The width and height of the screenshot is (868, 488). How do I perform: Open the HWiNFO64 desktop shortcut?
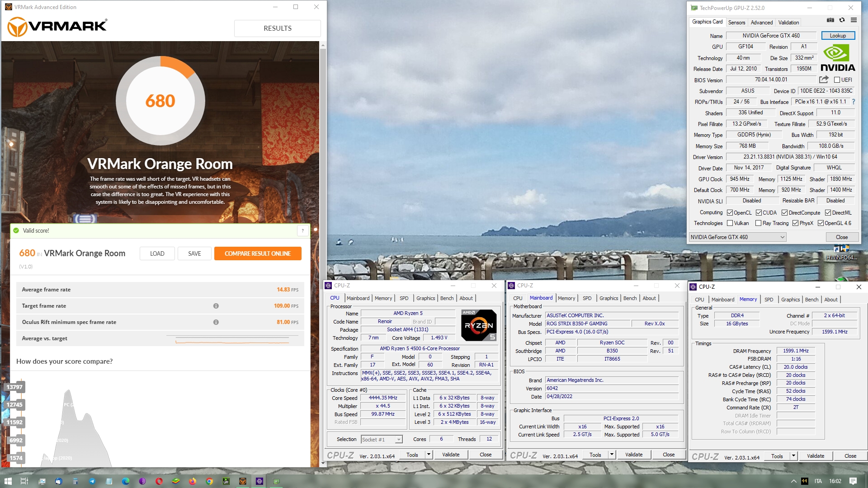click(841, 252)
